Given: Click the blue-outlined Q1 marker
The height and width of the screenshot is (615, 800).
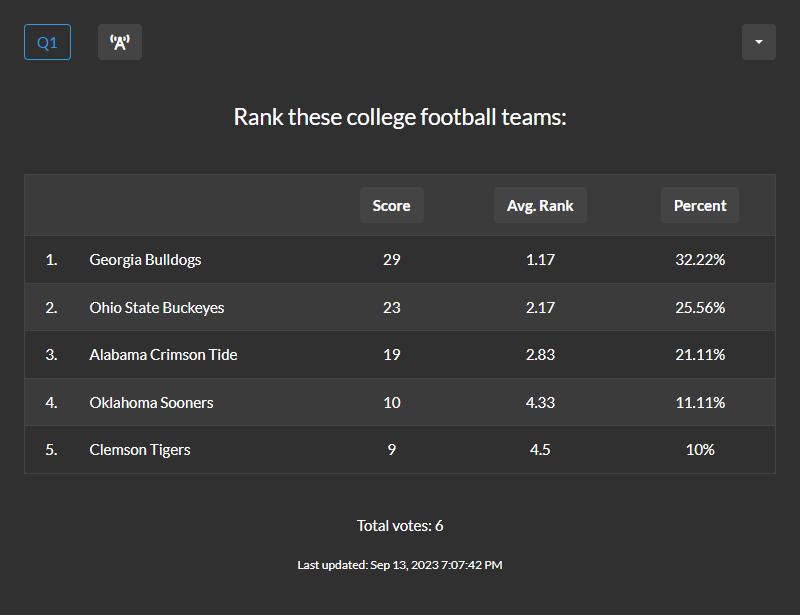Looking at the screenshot, I should (47, 42).
